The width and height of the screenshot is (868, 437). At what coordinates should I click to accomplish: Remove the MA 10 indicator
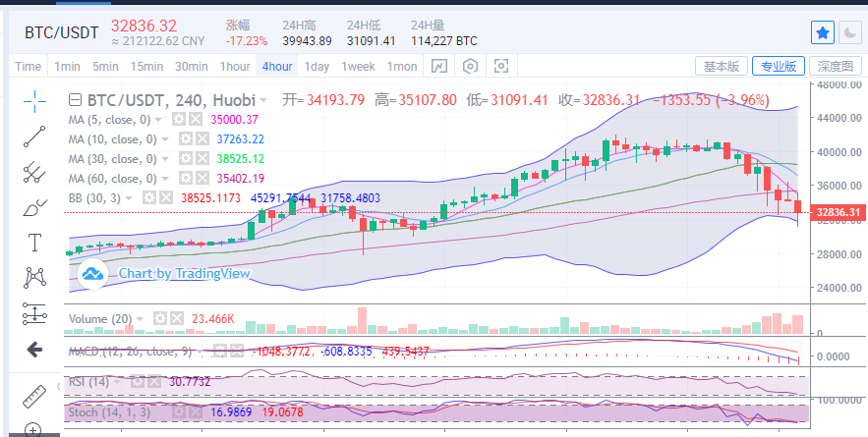pos(203,138)
